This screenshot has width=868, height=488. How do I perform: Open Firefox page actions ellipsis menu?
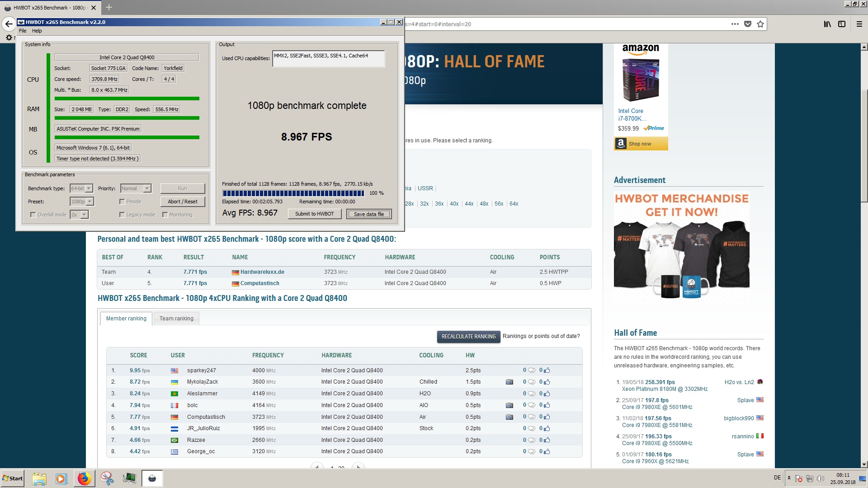pyautogui.click(x=735, y=24)
